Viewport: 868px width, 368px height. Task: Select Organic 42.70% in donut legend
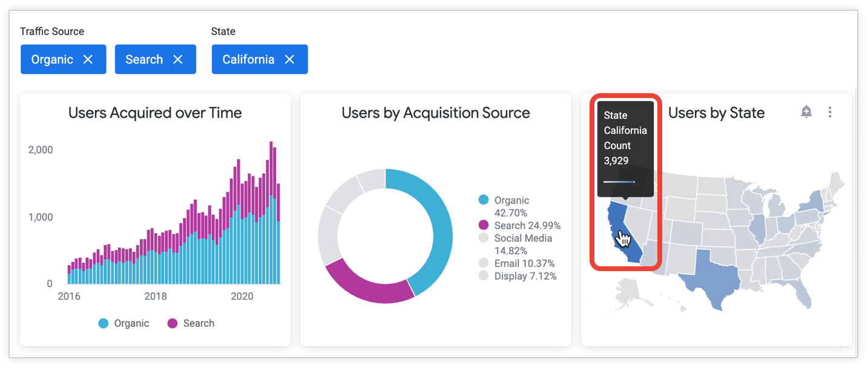click(504, 206)
